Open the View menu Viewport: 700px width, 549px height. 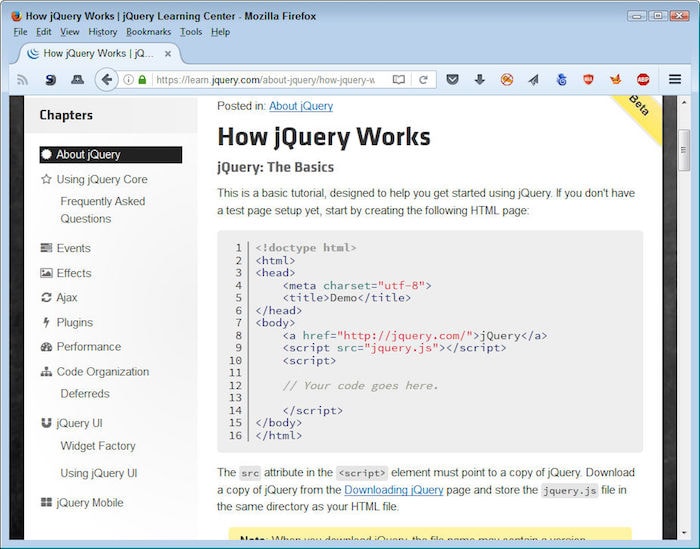tap(70, 32)
